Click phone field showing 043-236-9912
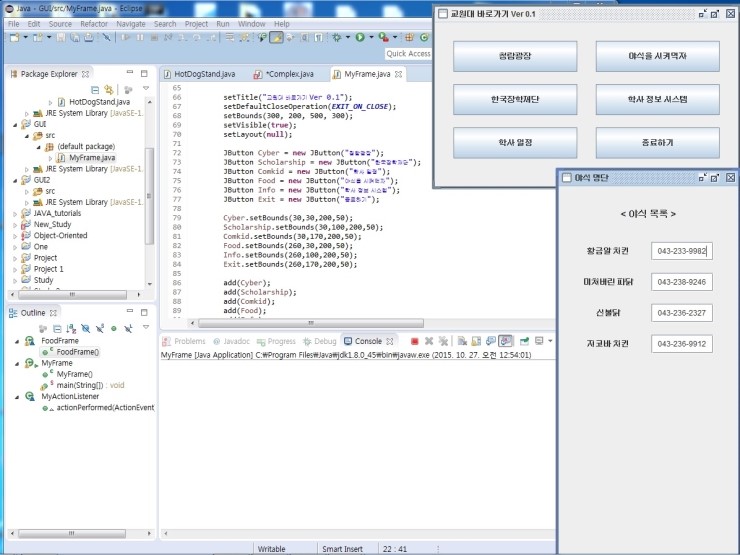 [x=681, y=344]
